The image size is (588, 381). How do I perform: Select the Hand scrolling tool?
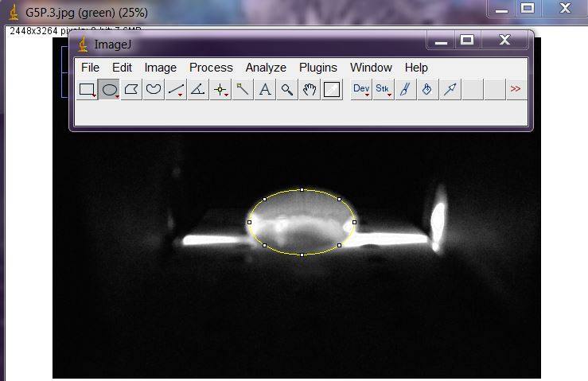(x=310, y=90)
